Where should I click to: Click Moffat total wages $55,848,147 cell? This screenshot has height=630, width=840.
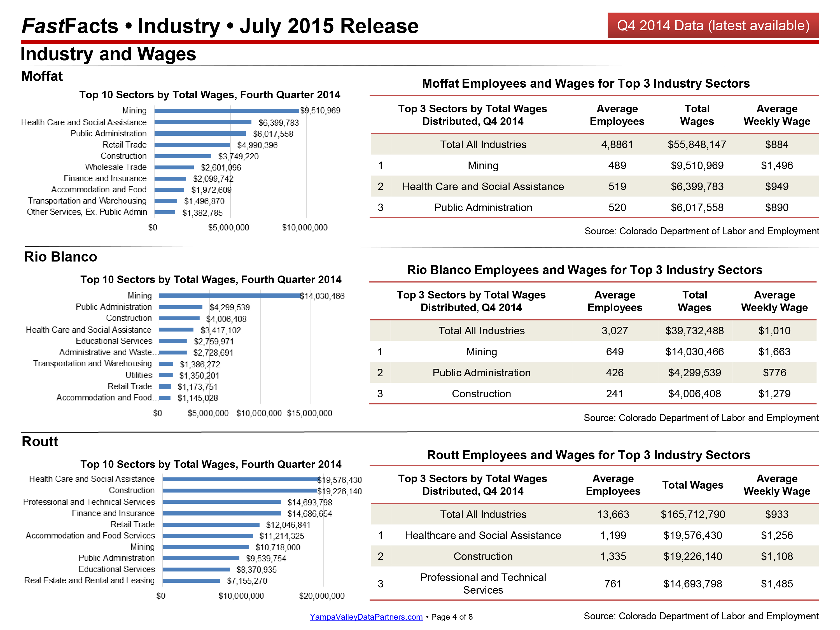[x=697, y=145]
